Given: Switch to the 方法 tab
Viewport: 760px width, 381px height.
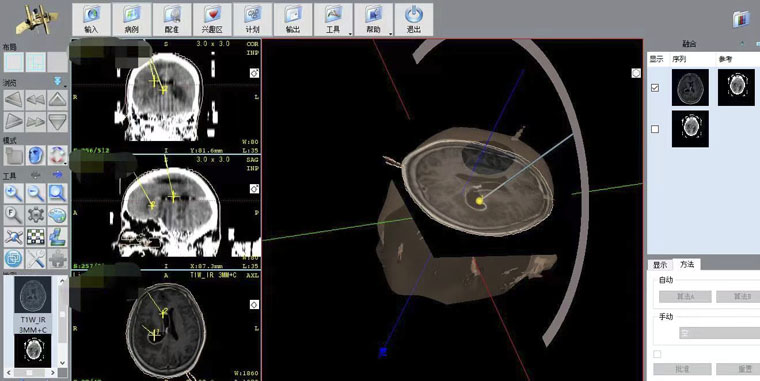Looking at the screenshot, I should (687, 264).
